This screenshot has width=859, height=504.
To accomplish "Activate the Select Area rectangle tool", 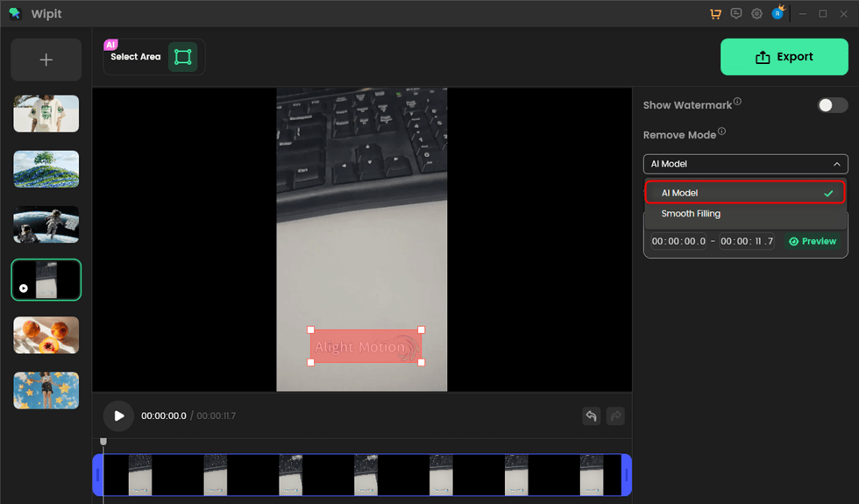I will [x=182, y=57].
